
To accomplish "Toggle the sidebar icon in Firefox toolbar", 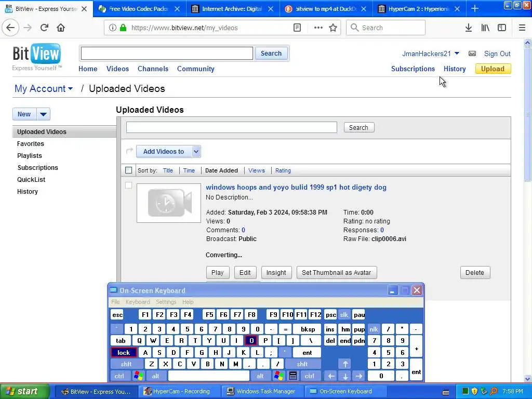I will pyautogui.click(x=502, y=28).
